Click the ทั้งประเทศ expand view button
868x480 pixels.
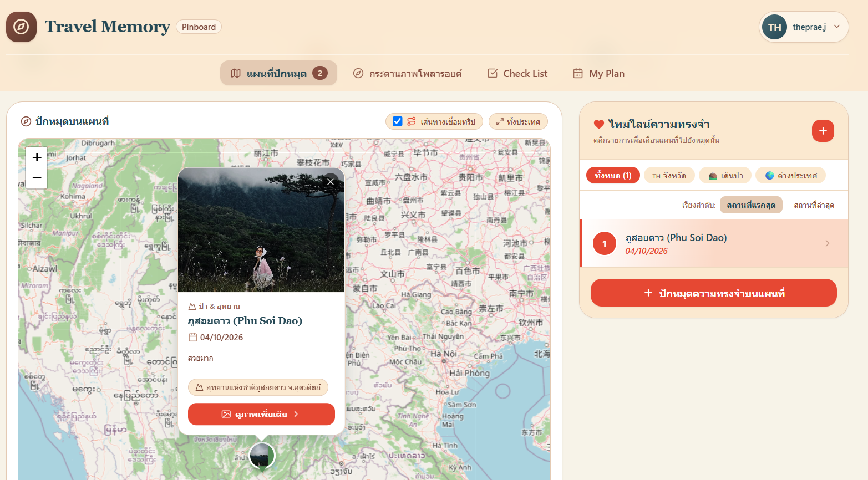pos(518,121)
